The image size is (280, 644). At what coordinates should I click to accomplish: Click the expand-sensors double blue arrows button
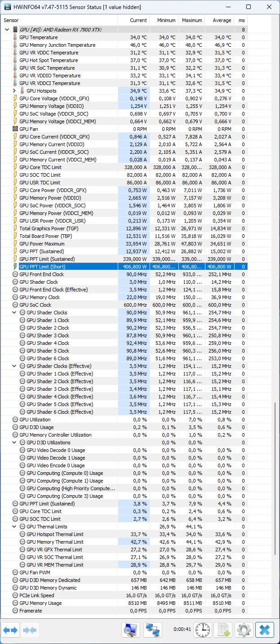pos(10,630)
